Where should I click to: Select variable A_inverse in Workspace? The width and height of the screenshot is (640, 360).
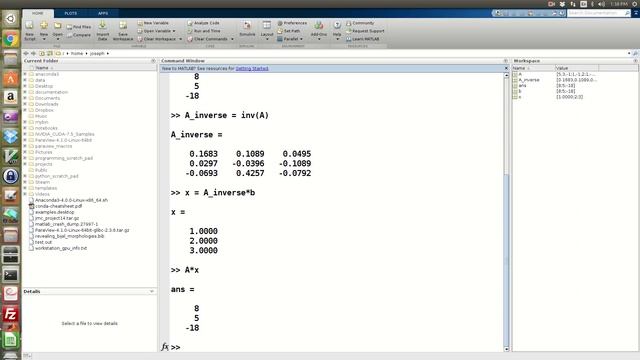pyautogui.click(x=529, y=80)
